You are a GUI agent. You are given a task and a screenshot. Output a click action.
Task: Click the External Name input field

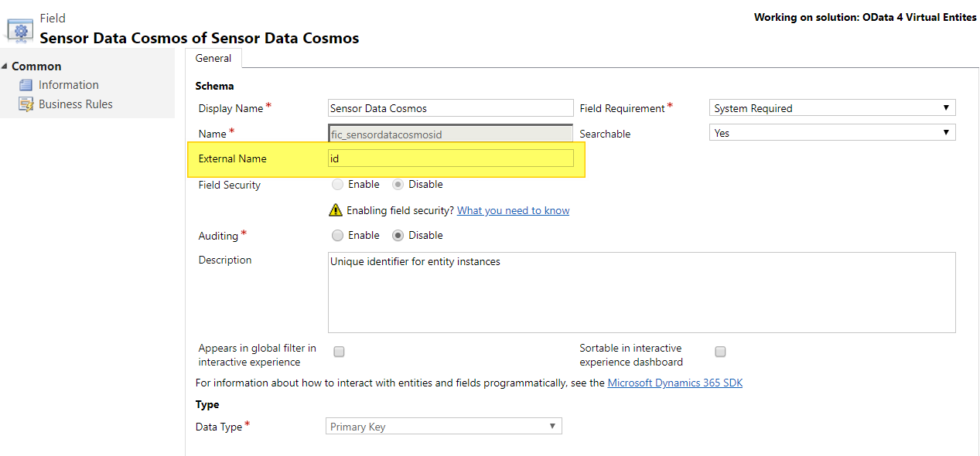click(x=451, y=158)
